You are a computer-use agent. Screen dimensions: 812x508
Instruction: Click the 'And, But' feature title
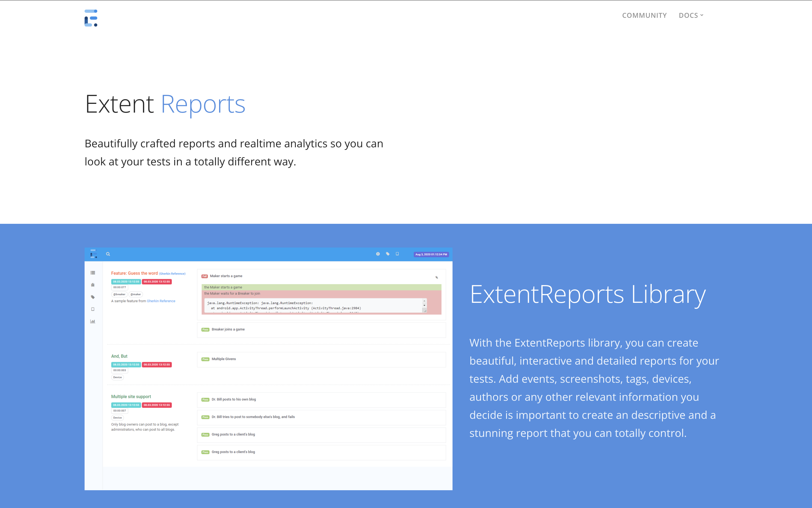[119, 356]
